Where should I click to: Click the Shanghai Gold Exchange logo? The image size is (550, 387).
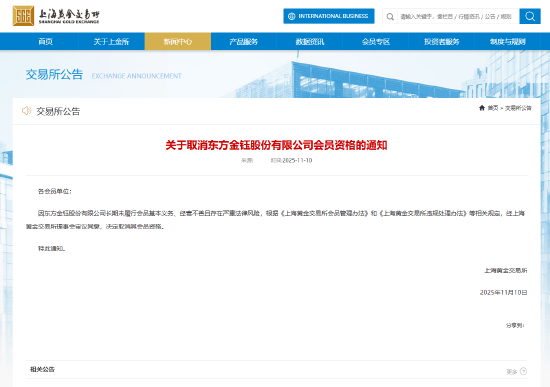[x=56, y=16]
